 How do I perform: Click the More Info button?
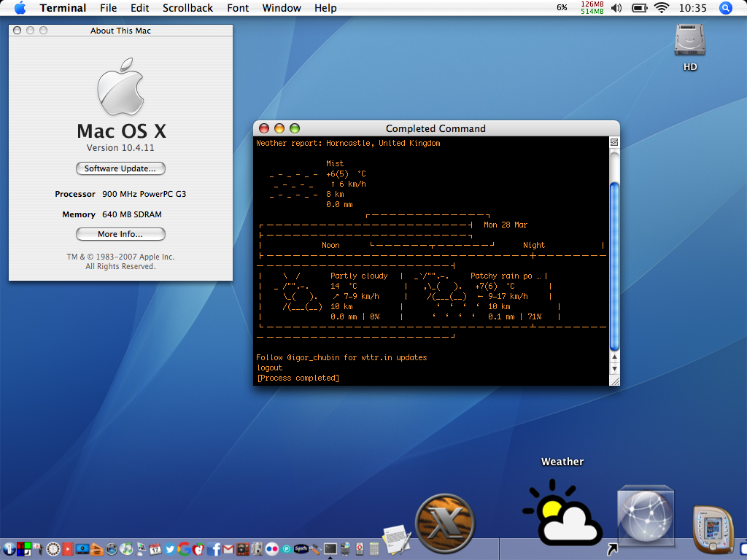tap(120, 234)
